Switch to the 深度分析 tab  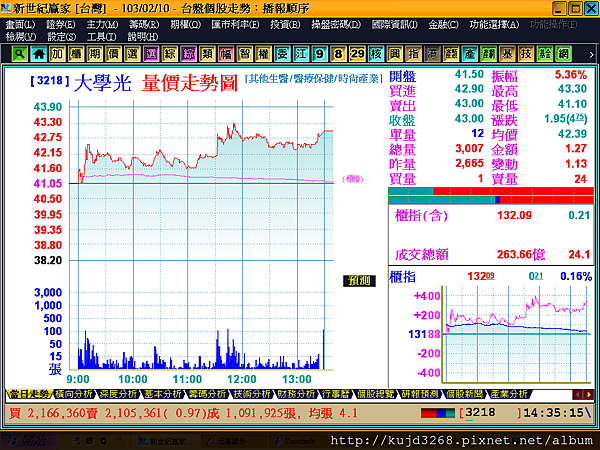pyautogui.click(x=118, y=394)
